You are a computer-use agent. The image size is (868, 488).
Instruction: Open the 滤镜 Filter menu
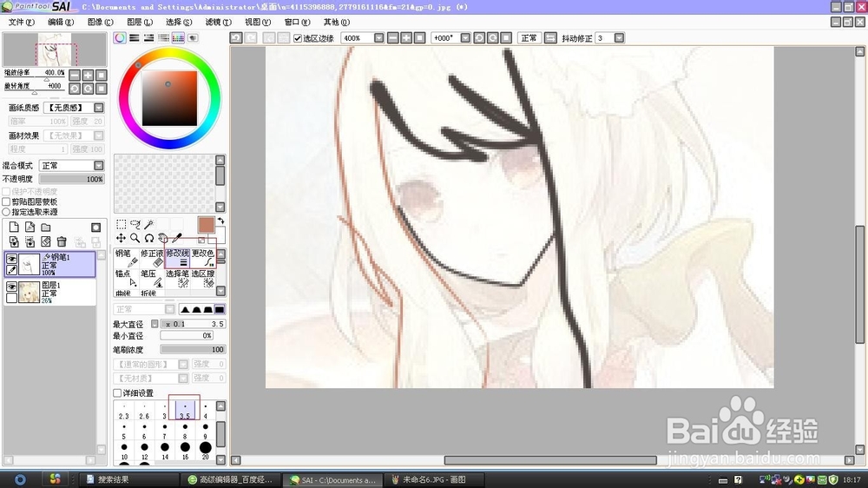[x=218, y=23]
